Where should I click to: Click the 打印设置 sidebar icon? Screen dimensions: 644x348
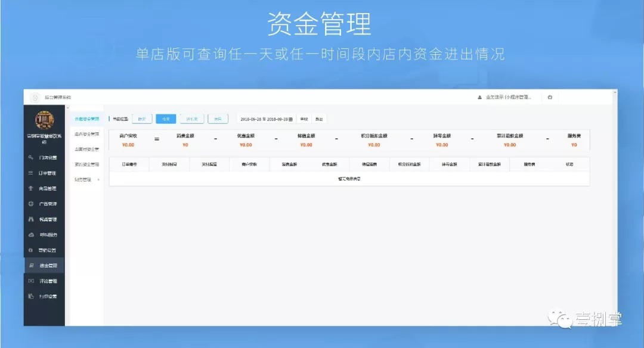click(x=31, y=296)
